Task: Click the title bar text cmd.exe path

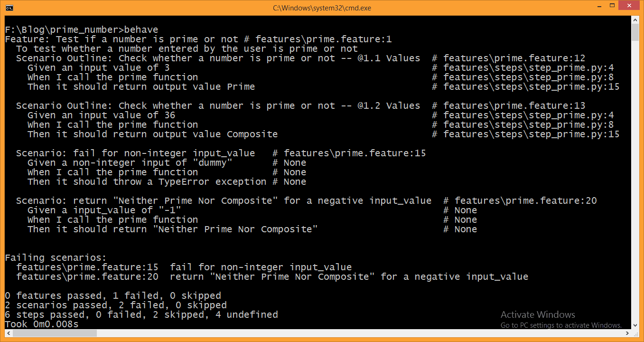Action: point(322,8)
